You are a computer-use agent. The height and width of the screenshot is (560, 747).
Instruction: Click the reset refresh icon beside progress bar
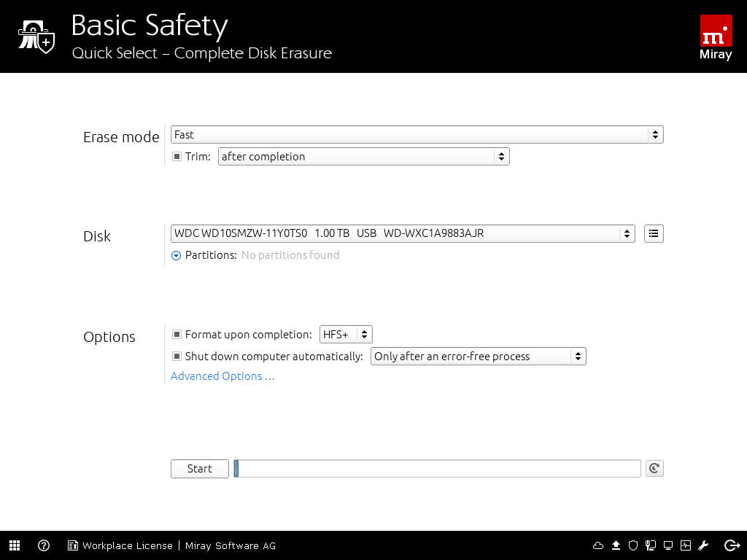[654, 469]
